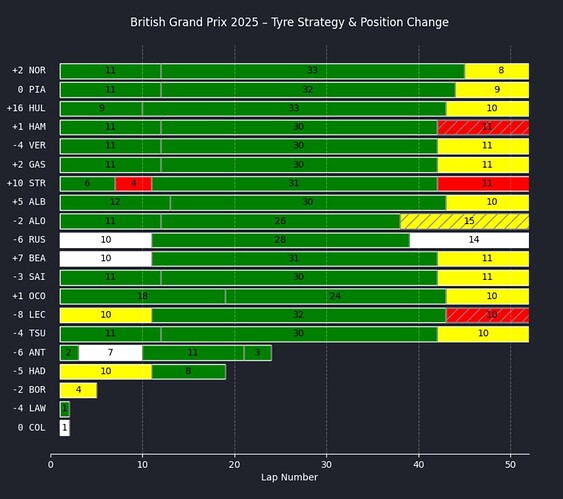Screen dimensions: 563x499
Task: Click Piastri's green 32-lap middle stint
Action: tap(308, 89)
